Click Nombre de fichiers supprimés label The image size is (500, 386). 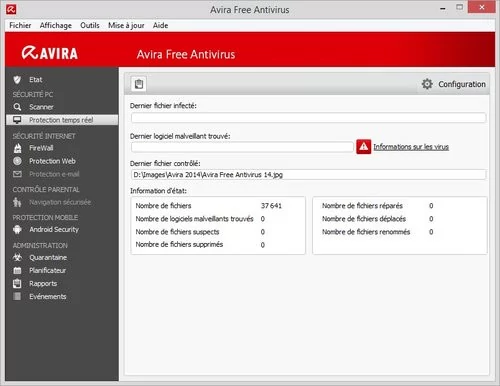tap(179, 244)
